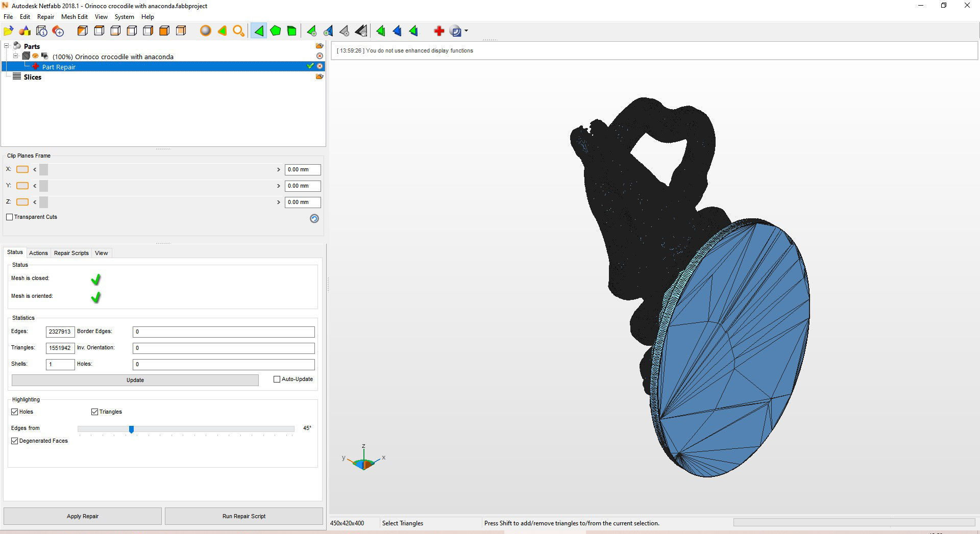Screen dimensions: 980x534
Task: Toggle the X clip plane button
Action: click(22, 169)
